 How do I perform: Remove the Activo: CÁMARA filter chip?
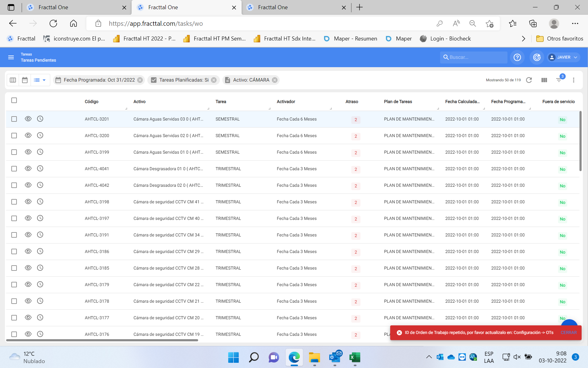point(275,80)
